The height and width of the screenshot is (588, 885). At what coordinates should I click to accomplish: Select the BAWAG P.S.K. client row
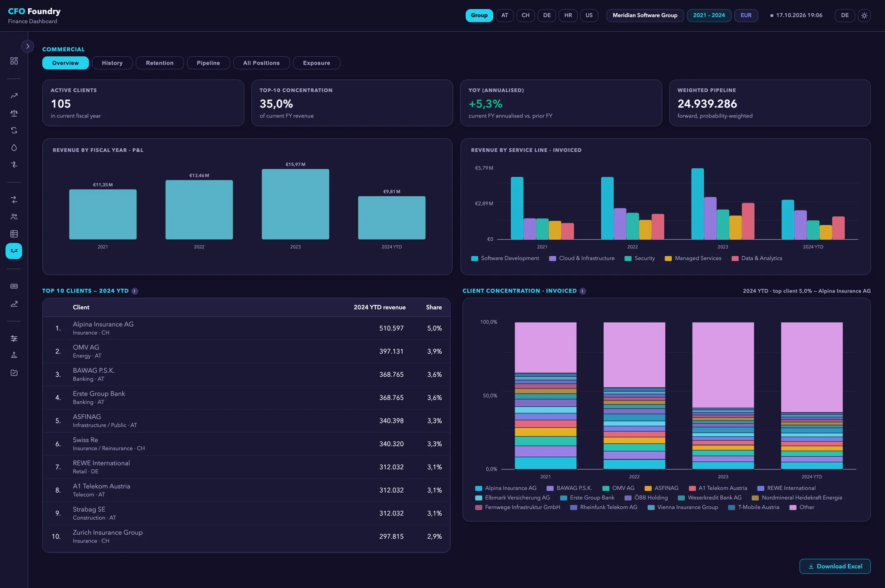coord(246,375)
